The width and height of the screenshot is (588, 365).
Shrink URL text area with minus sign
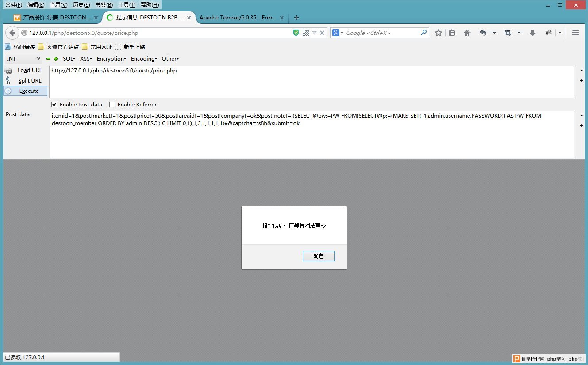[x=581, y=70]
